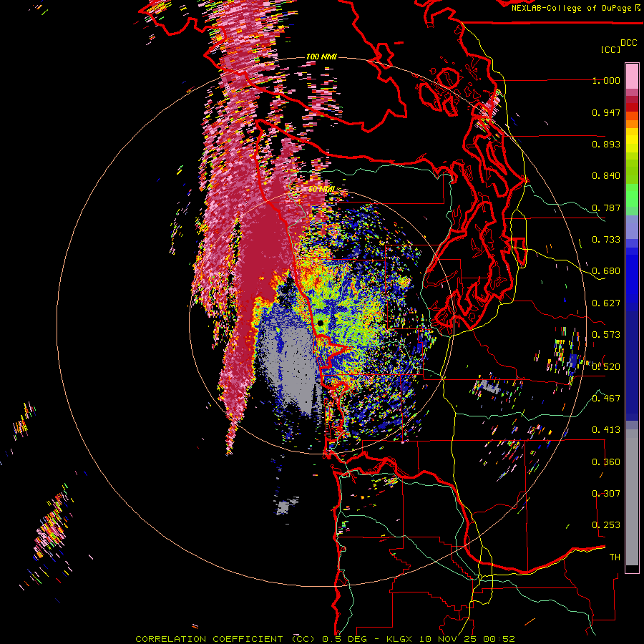Click the 50 NMI range ring label
This screenshot has width=644, height=644.
click(x=321, y=190)
